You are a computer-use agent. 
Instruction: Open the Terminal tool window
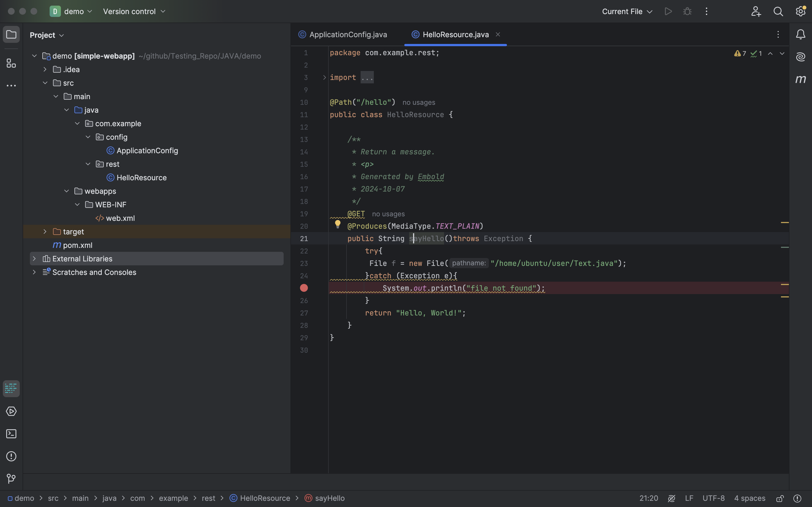11,434
